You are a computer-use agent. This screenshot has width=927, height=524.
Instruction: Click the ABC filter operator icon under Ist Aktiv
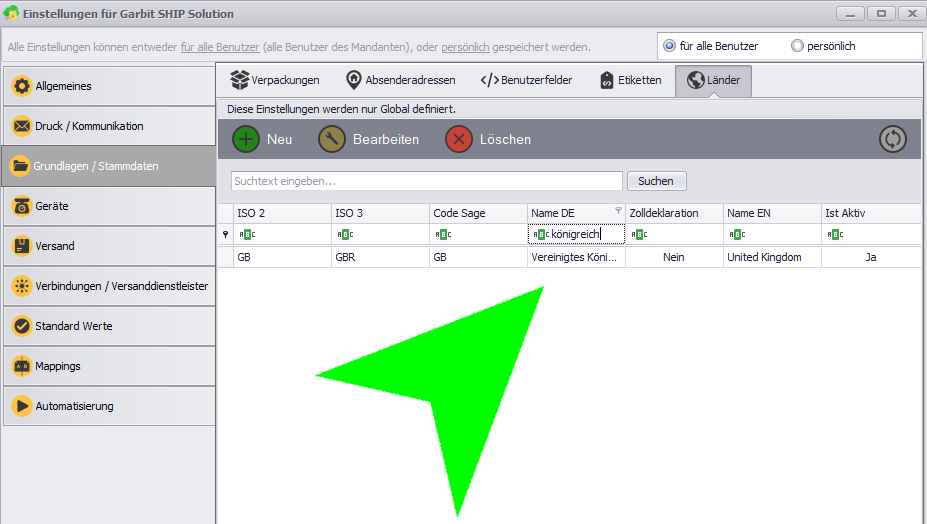835,235
